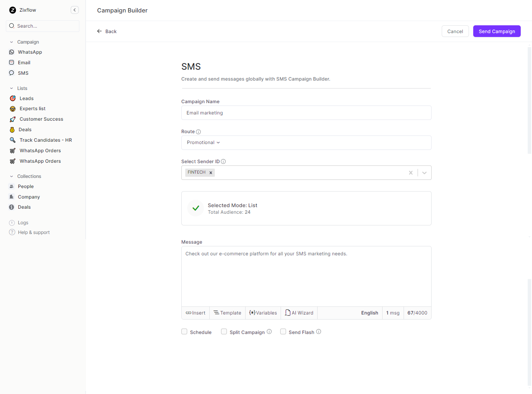Viewport: 532px width, 394px height.
Task: Click the 67/4000 character count
Action: (417, 313)
